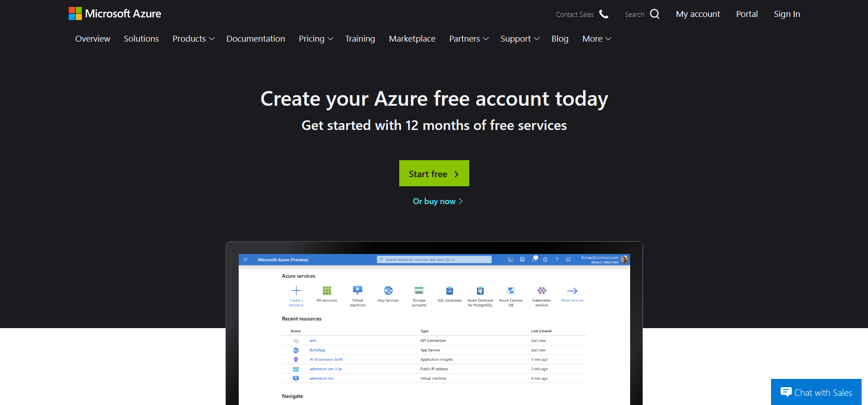Click the user avatar for Tomas@contoso.com
Viewport: 868px width, 405px height.
point(624,259)
